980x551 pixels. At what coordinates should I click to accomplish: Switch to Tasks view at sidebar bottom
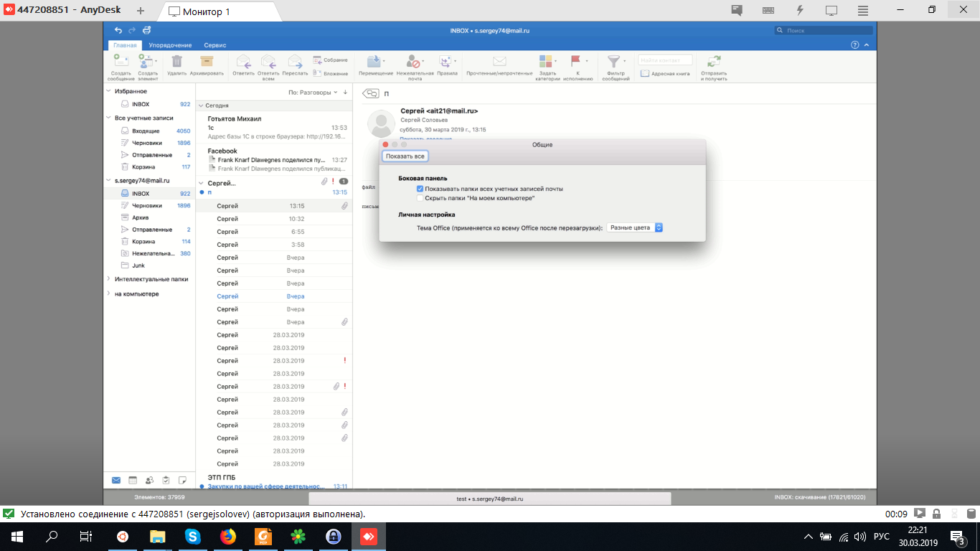(166, 480)
